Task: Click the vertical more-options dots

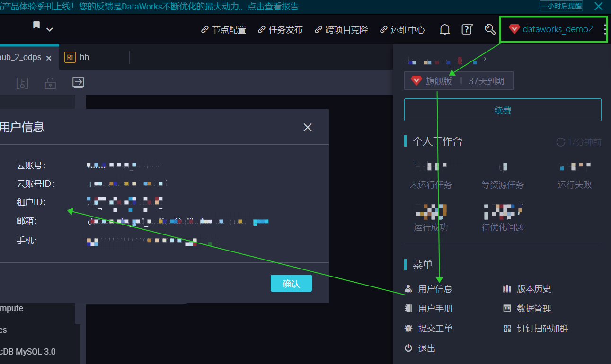Action: click(x=605, y=29)
